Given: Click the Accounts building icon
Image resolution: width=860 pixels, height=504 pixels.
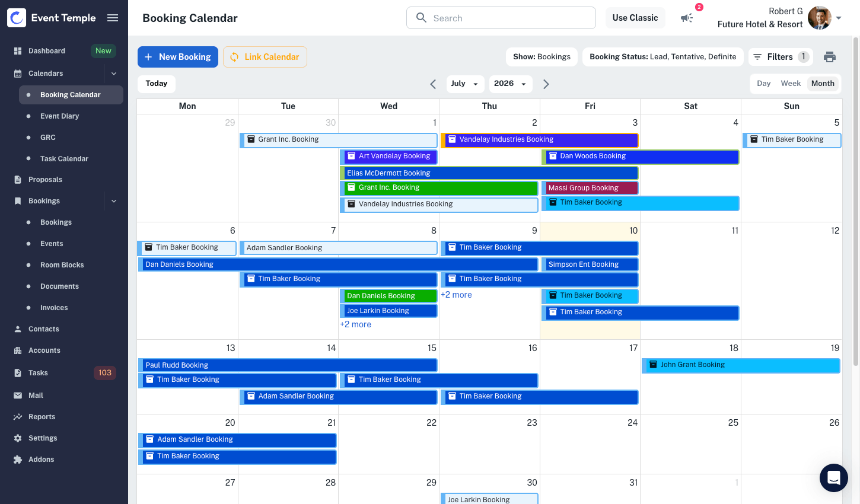Looking at the screenshot, I should tap(18, 350).
